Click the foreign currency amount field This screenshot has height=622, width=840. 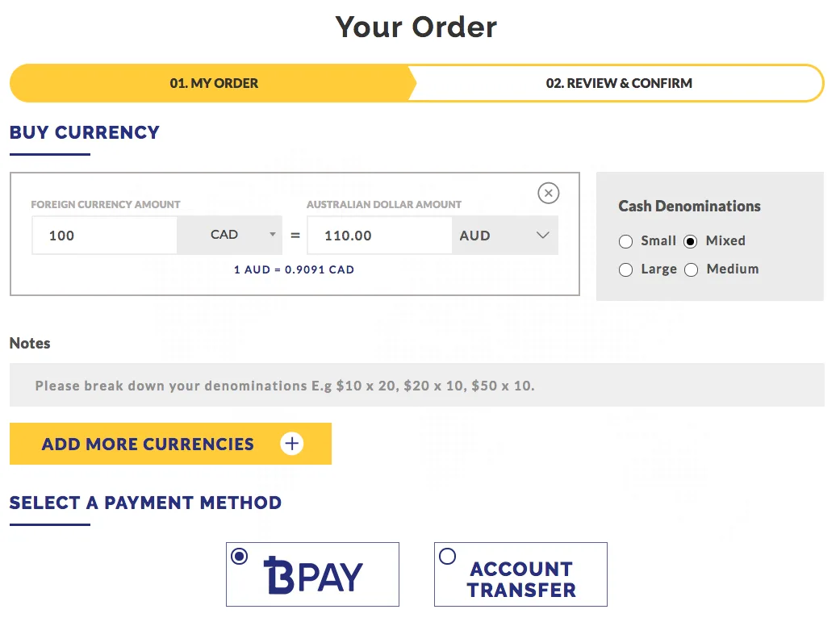tap(104, 236)
